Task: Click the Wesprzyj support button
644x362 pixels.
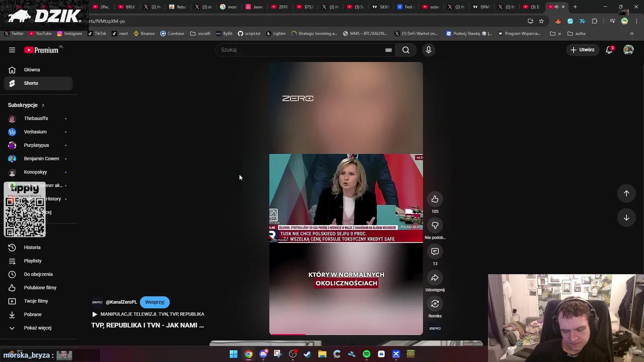Action: [154, 302]
